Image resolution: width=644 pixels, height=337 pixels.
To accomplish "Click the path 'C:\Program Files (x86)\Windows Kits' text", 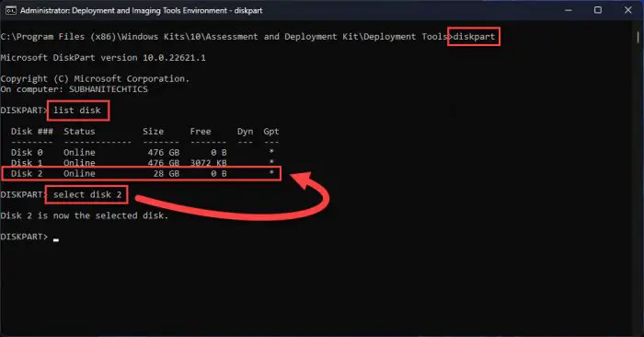I will coord(92,37).
